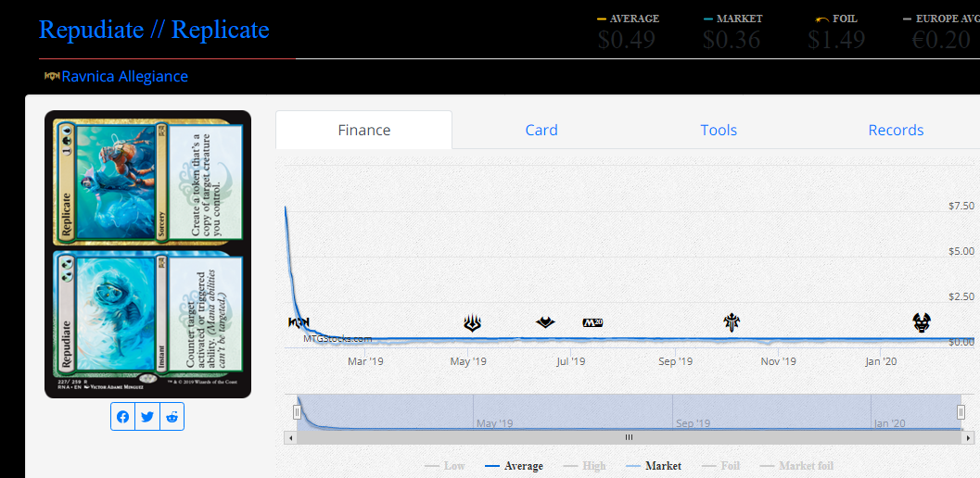The image size is (980, 478).
Task: Click M20 set marker on chart
Action: pyautogui.click(x=592, y=323)
